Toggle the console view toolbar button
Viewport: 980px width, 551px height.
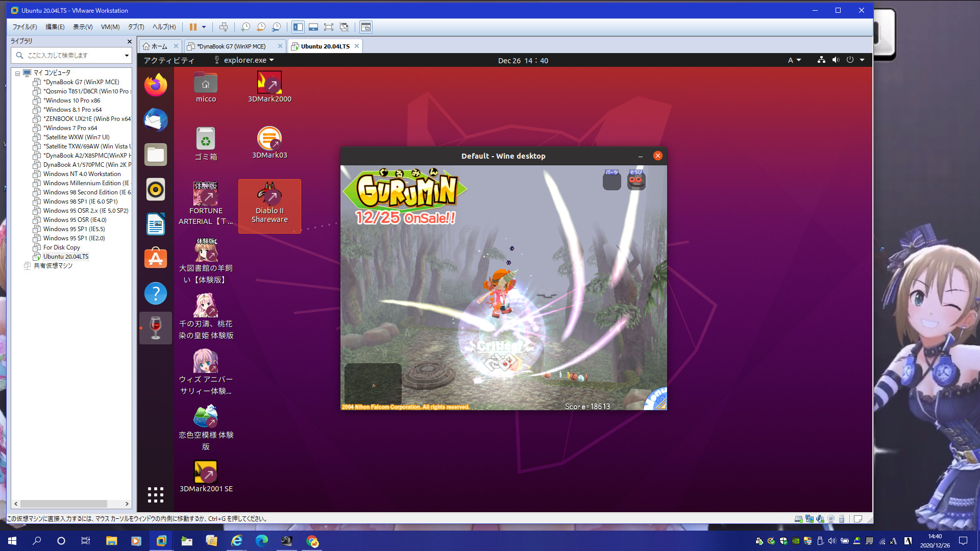366,27
